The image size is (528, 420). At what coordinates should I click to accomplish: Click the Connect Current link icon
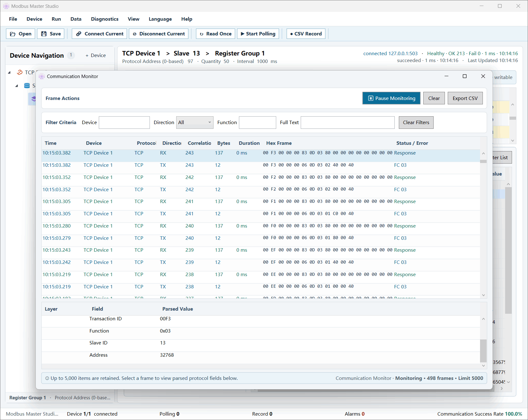coord(79,34)
